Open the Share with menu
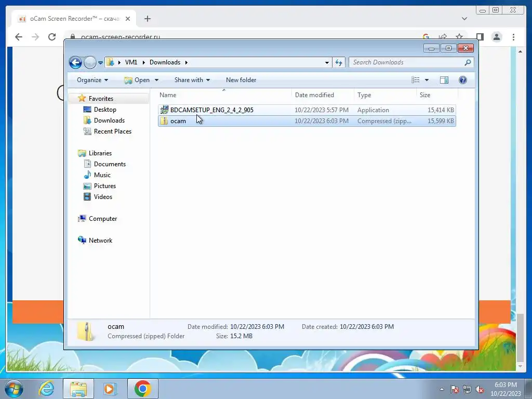The height and width of the screenshot is (399, 532). point(192,80)
